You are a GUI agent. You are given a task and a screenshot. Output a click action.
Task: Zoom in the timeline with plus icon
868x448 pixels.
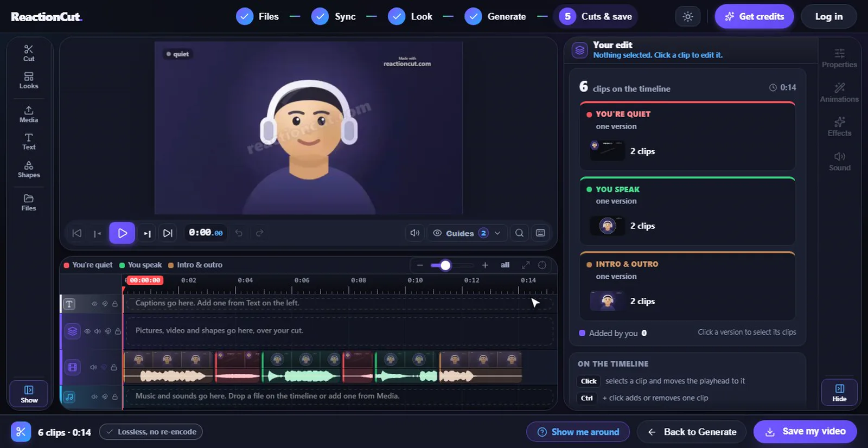click(x=485, y=265)
